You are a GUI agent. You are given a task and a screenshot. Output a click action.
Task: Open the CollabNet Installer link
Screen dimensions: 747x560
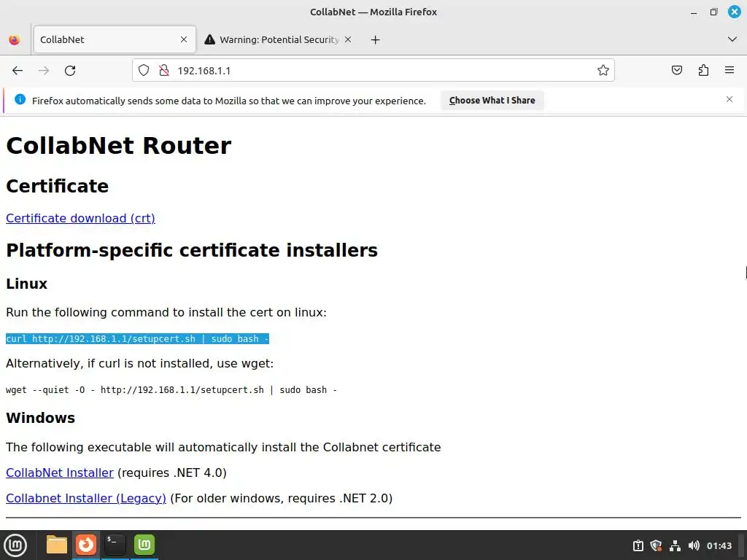60,472
